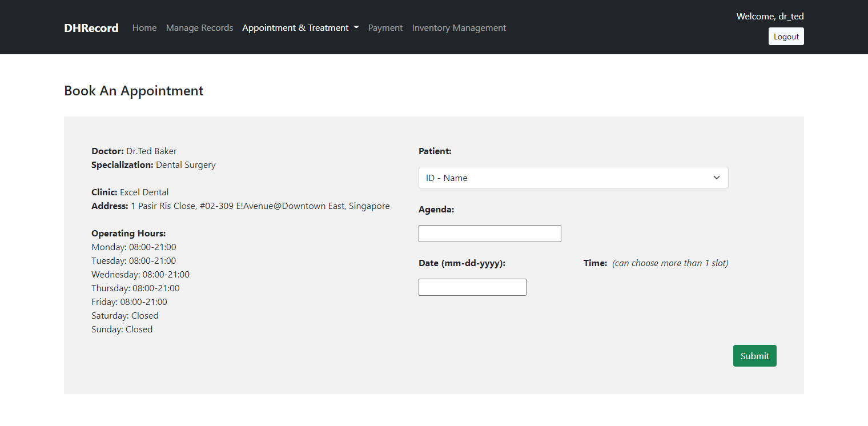
Task: Click 'Thursday: 08:00-21:00' hours row
Action: (x=135, y=288)
